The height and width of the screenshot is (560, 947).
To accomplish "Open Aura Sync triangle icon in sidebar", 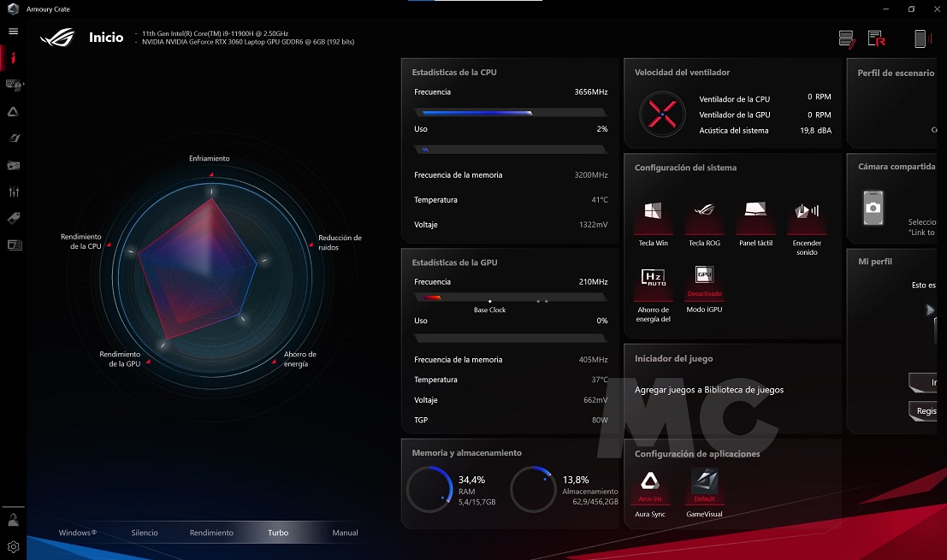I will tap(14, 111).
